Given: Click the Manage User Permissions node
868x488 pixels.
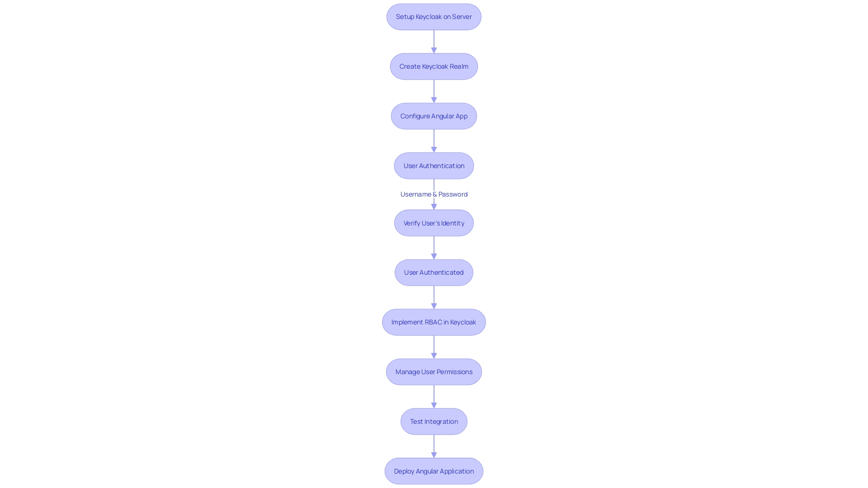Looking at the screenshot, I should point(434,371).
